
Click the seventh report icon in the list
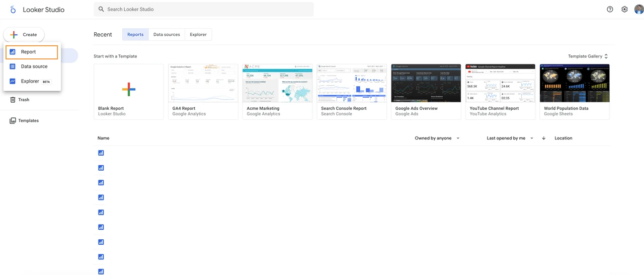coord(101,242)
